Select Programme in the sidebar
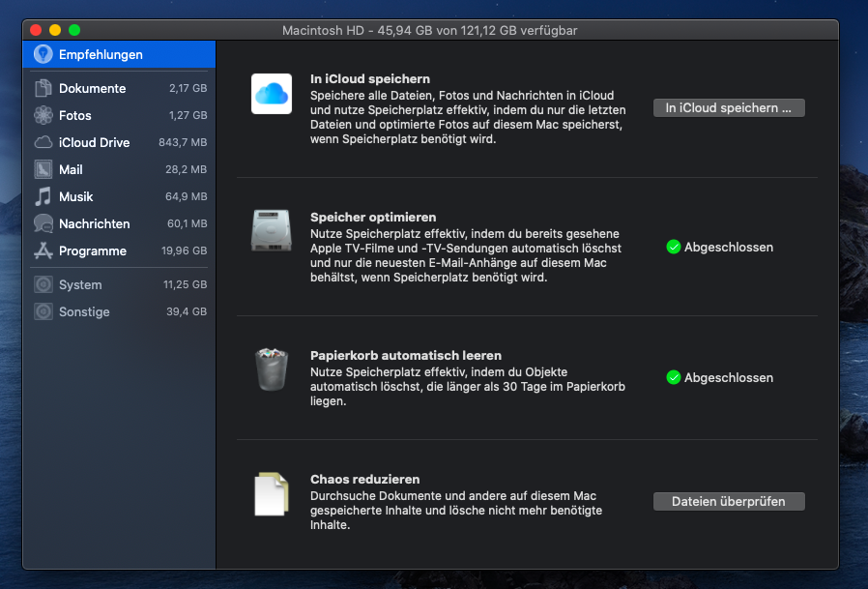Viewport: 868px width, 589px height. 92,250
